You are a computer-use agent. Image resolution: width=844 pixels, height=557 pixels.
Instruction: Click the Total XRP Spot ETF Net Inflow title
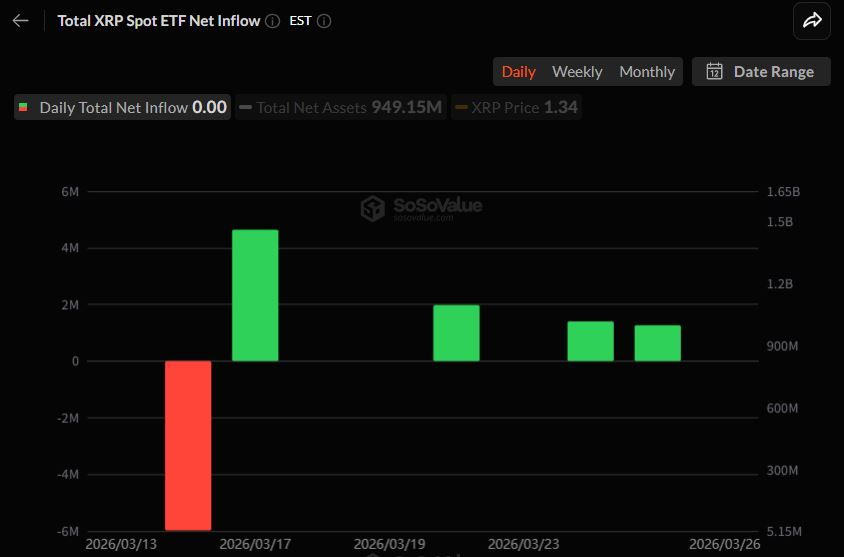coord(159,21)
